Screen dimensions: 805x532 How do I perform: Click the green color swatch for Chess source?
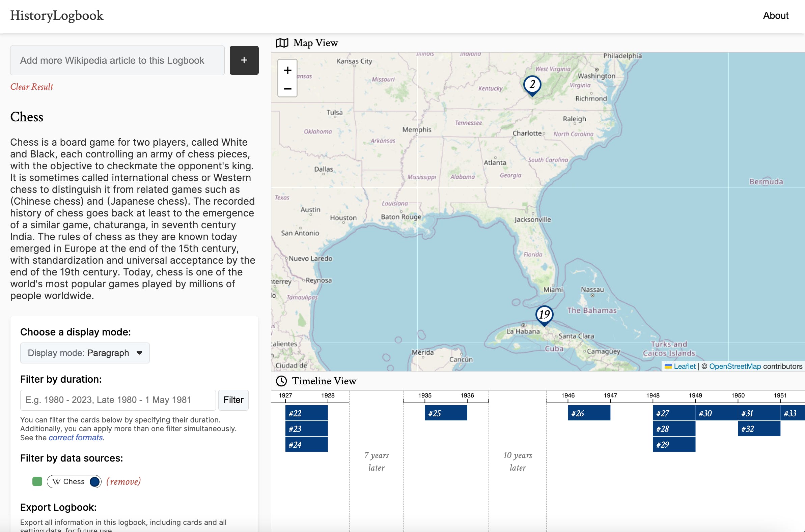click(x=37, y=481)
